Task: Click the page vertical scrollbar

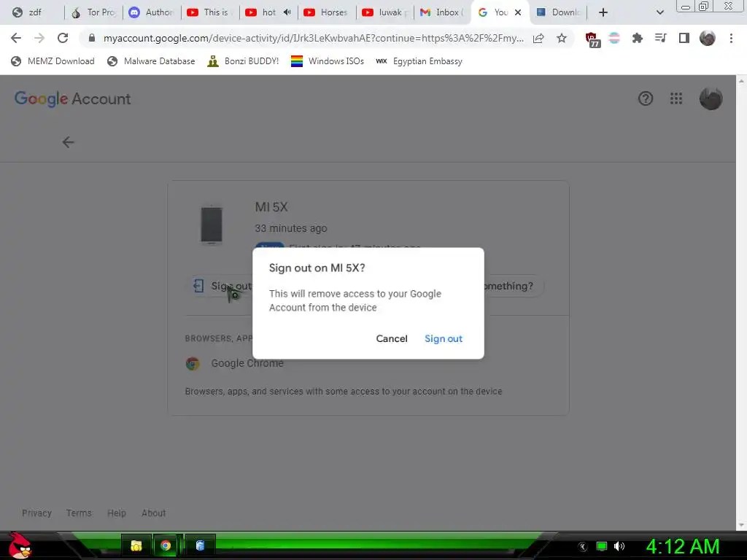Action: coord(741,302)
